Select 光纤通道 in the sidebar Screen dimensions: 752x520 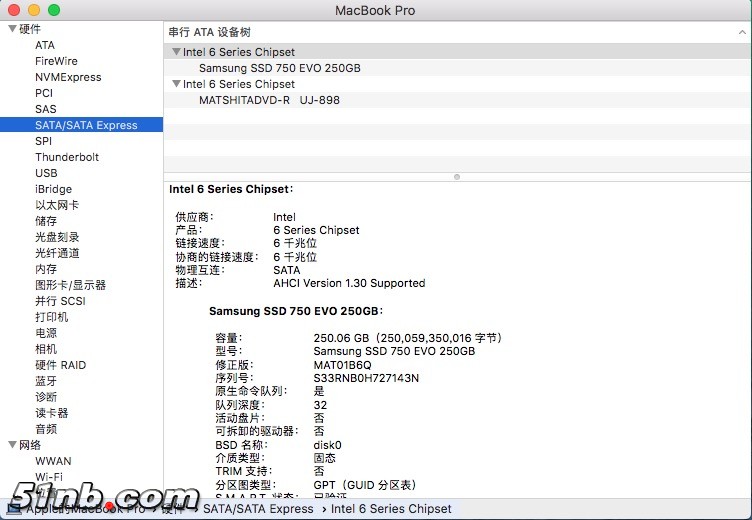[x=57, y=253]
